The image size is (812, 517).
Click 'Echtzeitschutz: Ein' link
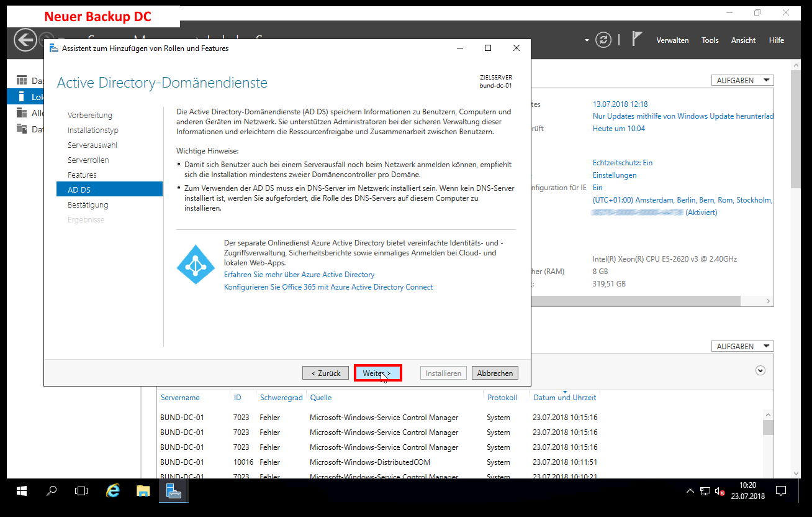click(x=623, y=163)
